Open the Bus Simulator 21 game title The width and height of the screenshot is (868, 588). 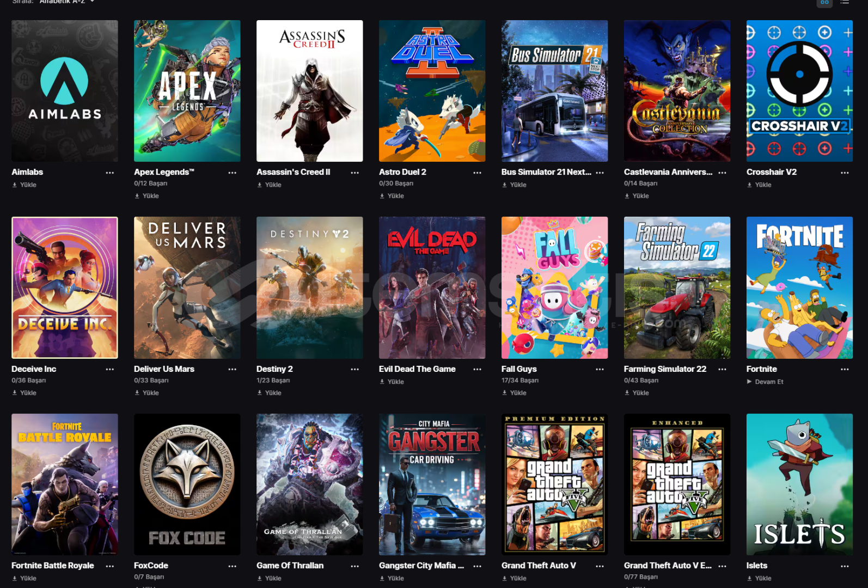click(546, 172)
